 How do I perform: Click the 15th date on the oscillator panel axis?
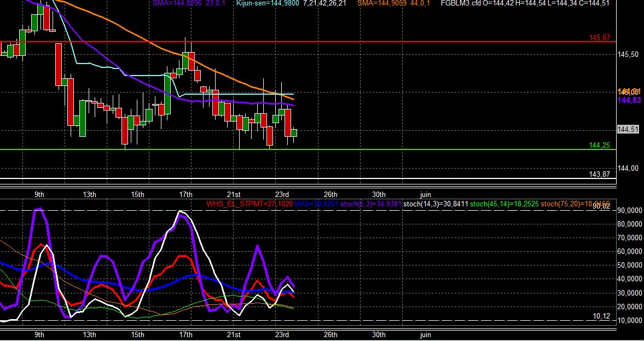[137, 334]
